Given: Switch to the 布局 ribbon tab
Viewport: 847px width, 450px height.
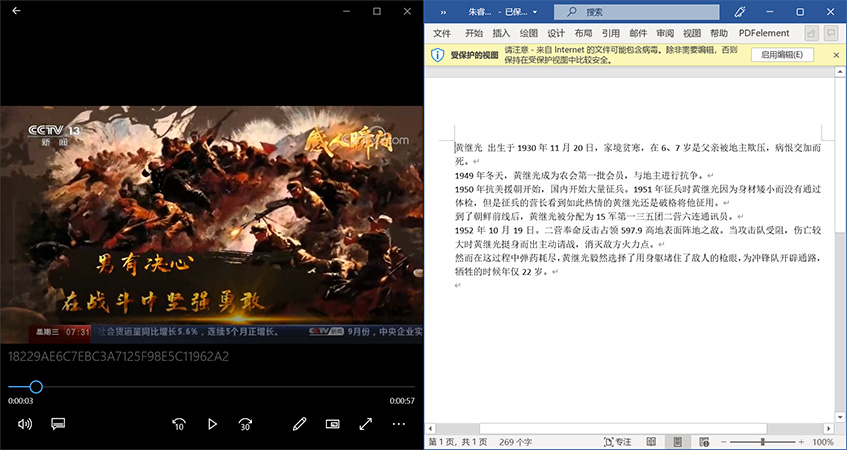Looking at the screenshot, I should [583, 33].
